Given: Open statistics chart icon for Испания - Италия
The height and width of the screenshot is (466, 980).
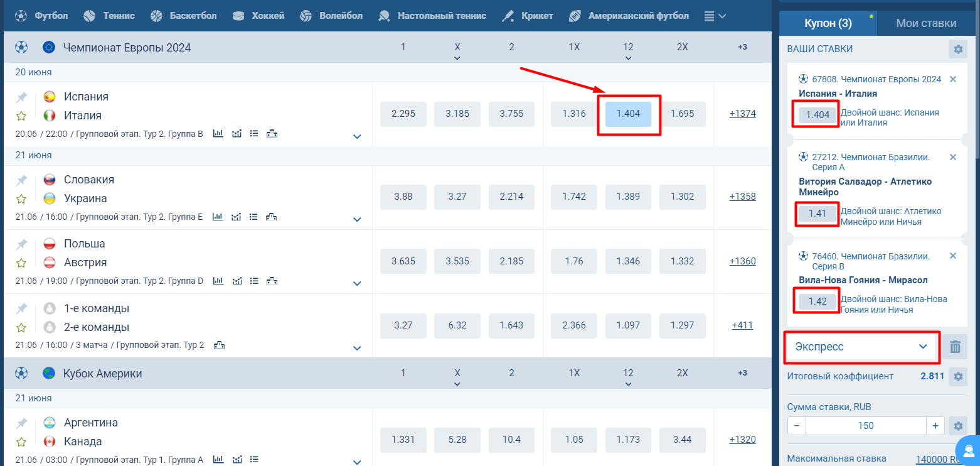Looking at the screenshot, I should [x=218, y=134].
